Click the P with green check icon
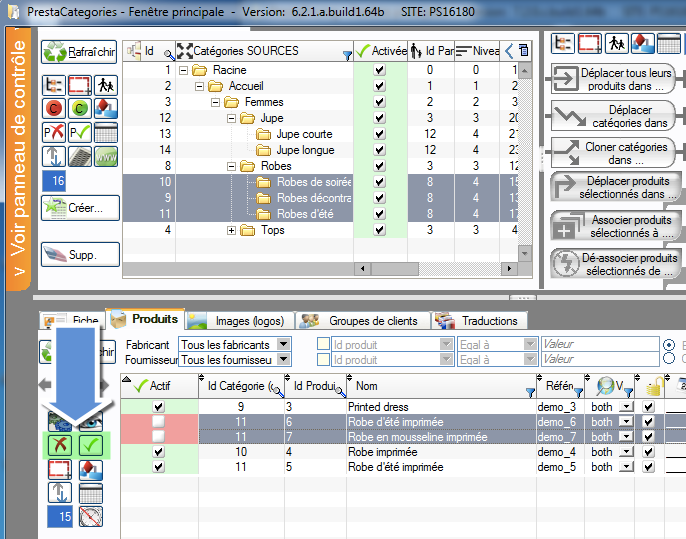This screenshot has width=686, height=539. [x=79, y=132]
